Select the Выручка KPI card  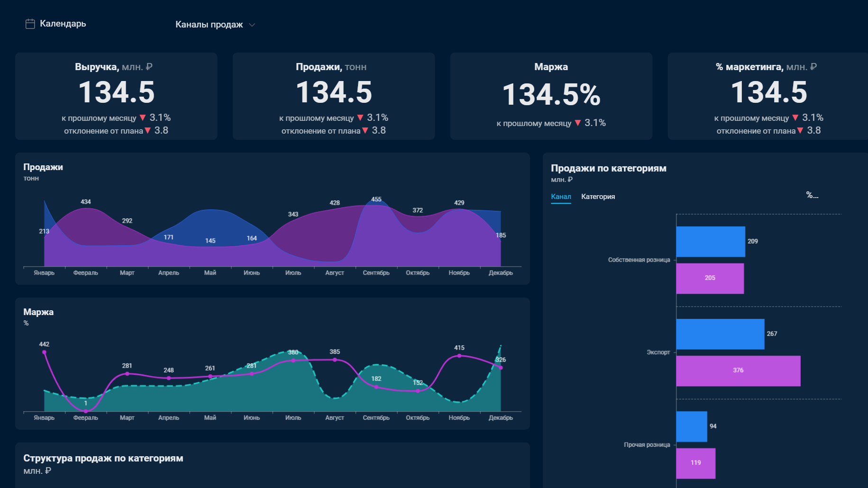(116, 96)
